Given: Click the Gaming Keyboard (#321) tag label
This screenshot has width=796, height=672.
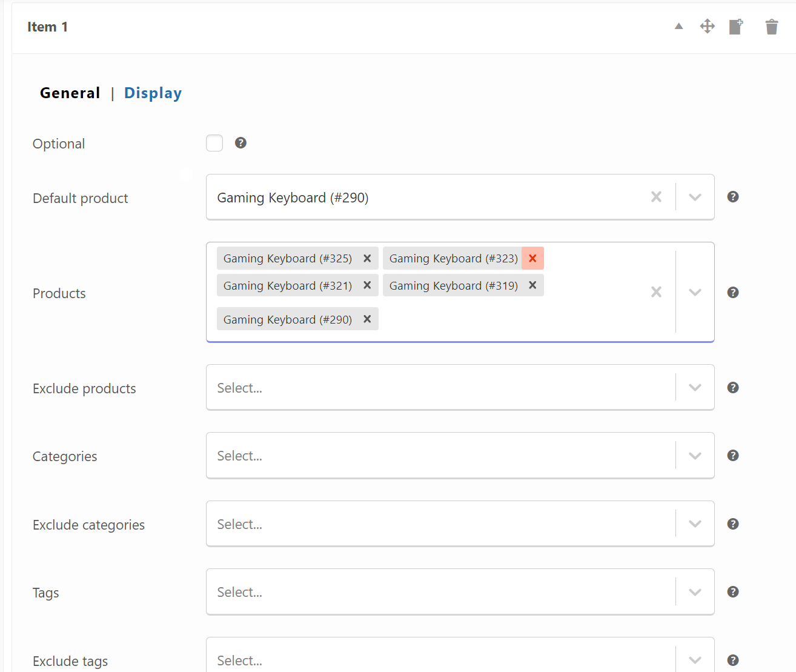Looking at the screenshot, I should [x=287, y=285].
